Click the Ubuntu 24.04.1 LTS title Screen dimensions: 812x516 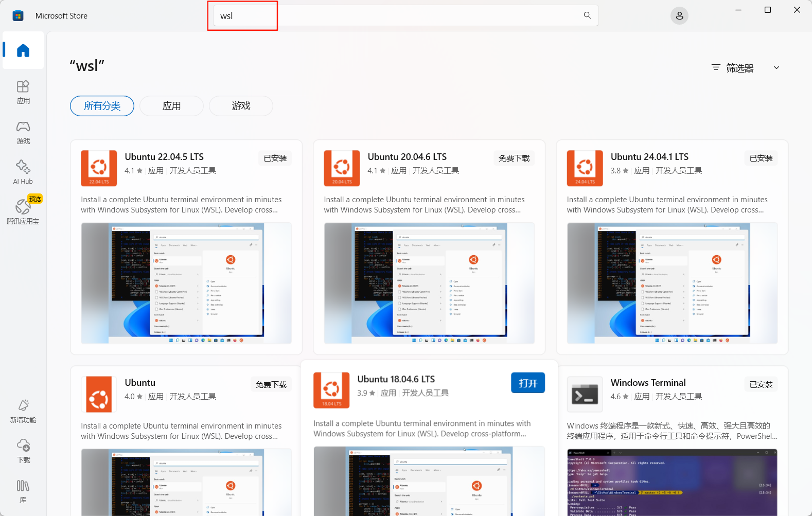pyautogui.click(x=649, y=157)
